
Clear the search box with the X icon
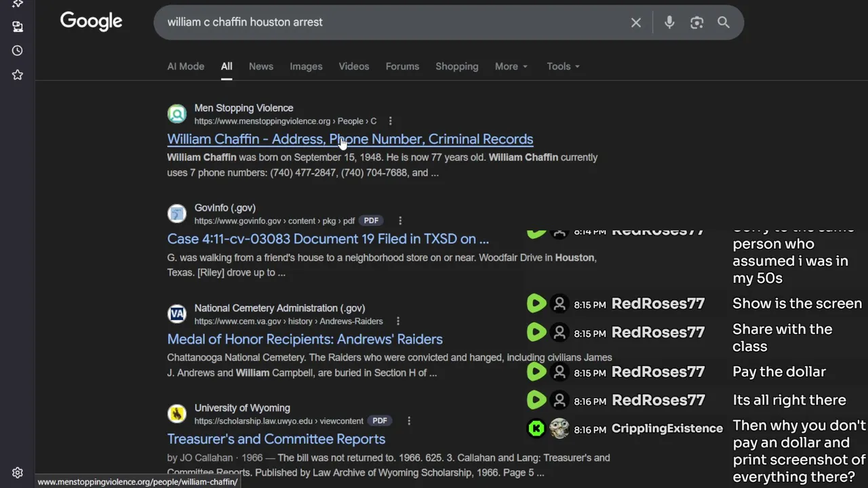(x=636, y=22)
